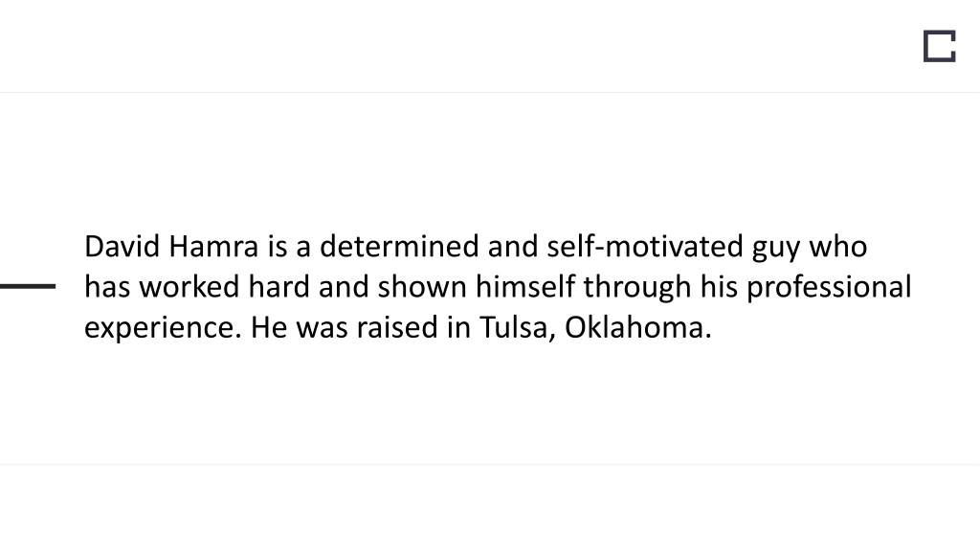Click the dark horizontal dash beside the paragraph
The height and width of the screenshot is (551, 980).
pos(28,286)
